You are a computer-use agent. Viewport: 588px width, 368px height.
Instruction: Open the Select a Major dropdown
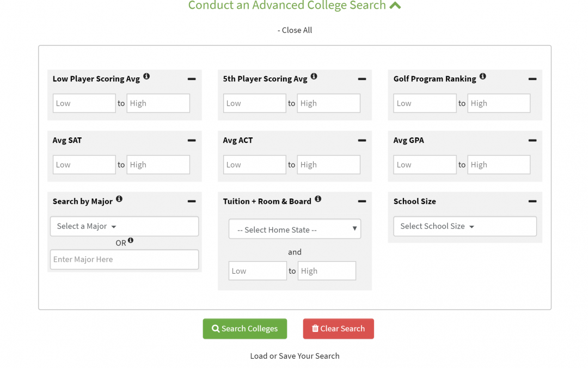(x=124, y=226)
